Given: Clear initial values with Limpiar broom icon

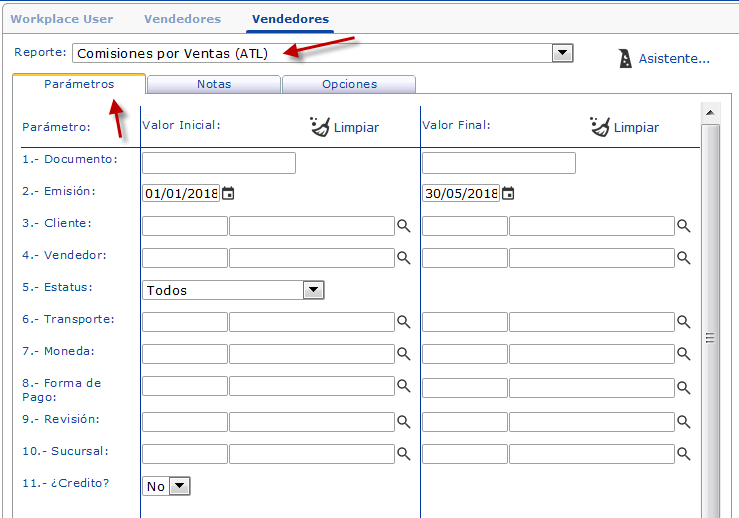Looking at the screenshot, I should coord(320,127).
